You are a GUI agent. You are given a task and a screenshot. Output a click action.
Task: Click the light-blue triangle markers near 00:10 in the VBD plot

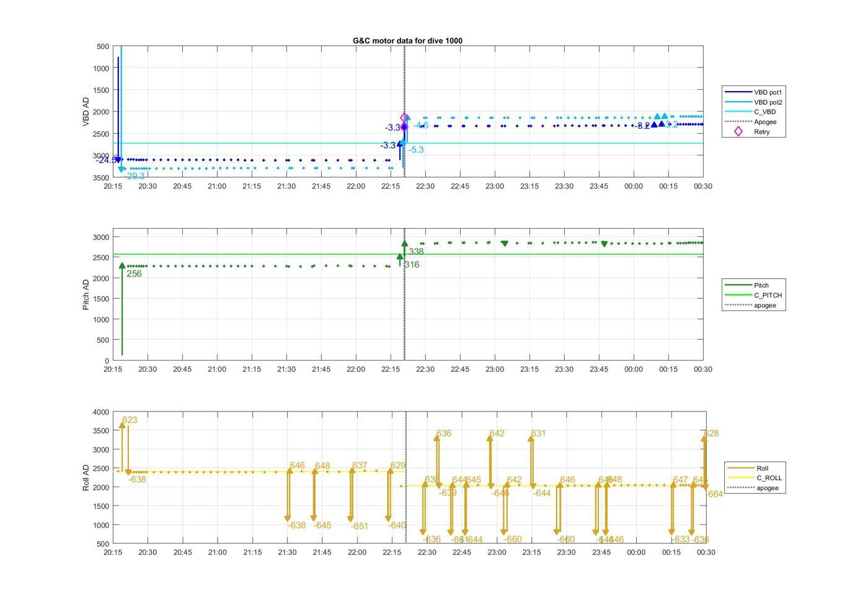click(x=661, y=116)
